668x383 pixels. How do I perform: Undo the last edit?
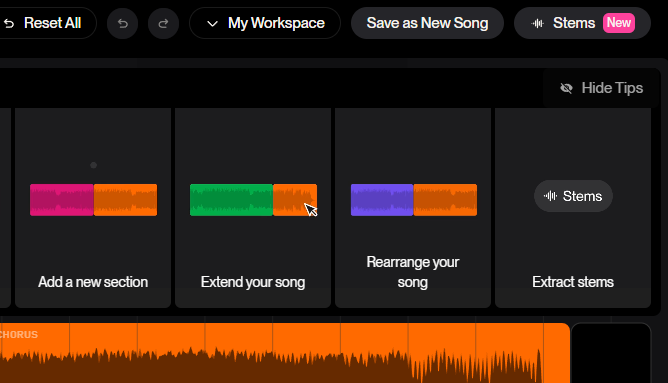point(123,23)
